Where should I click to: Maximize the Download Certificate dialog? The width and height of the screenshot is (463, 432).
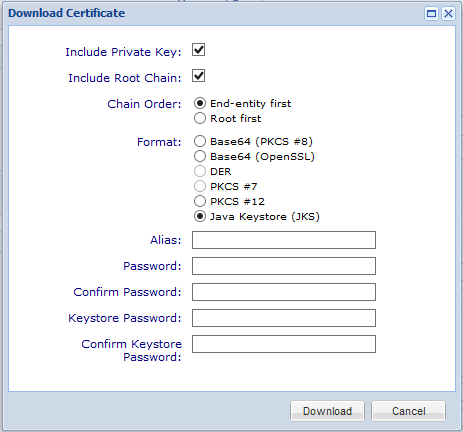coord(431,14)
